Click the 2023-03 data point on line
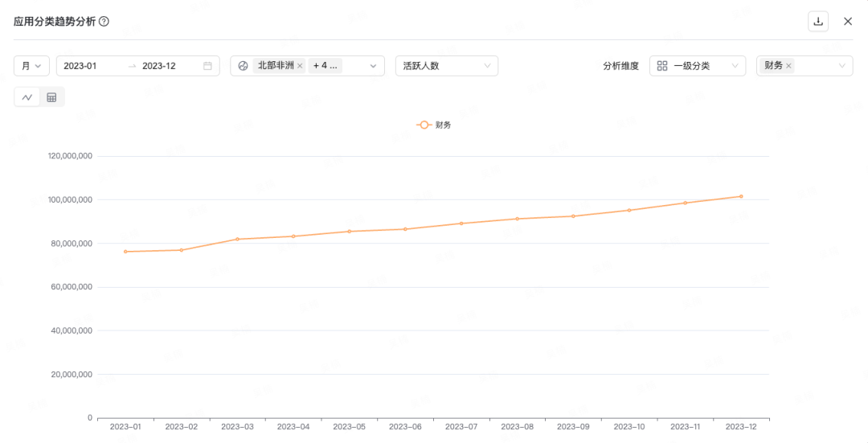 pos(237,239)
